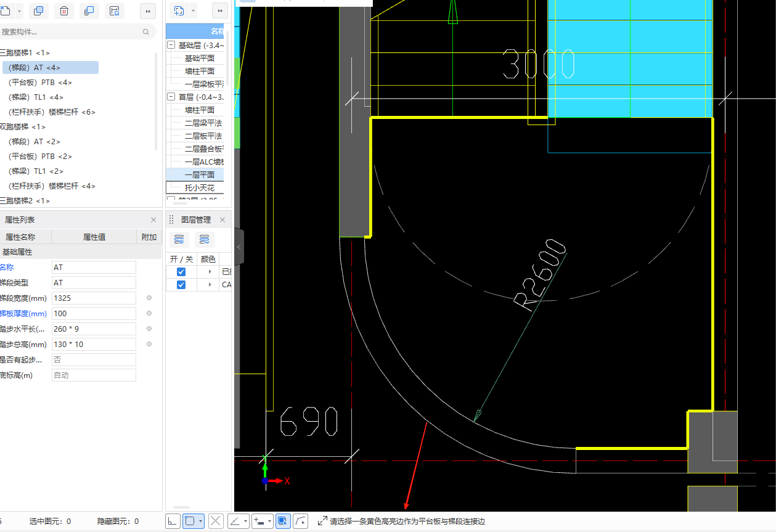Expand more drawing management toolbar tools
The width and height of the screenshot is (776, 532).
(x=220, y=11)
